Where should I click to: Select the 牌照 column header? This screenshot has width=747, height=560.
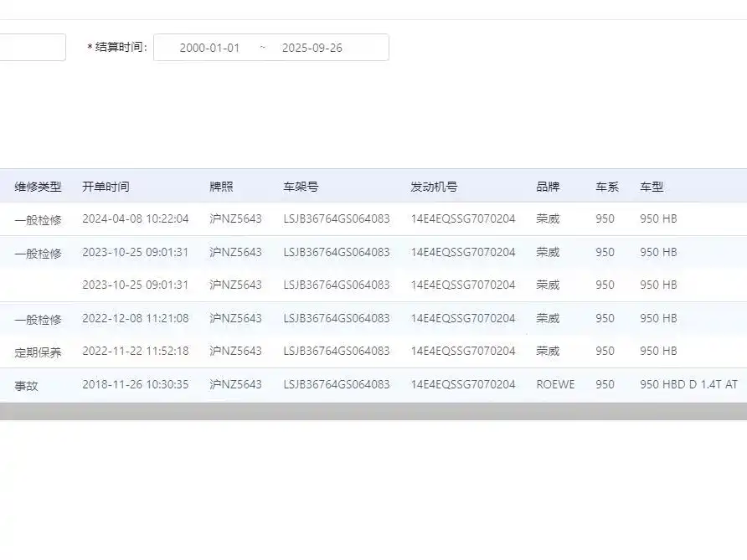coord(221,186)
